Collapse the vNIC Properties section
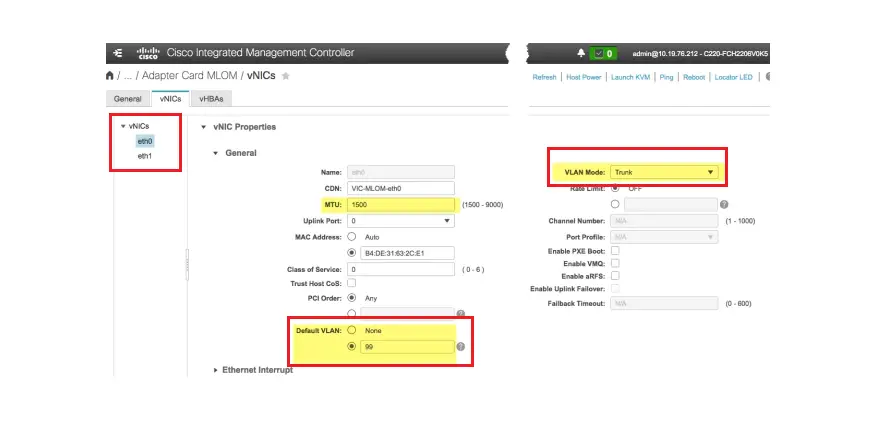Screen dimensions: 880x436 204,127
